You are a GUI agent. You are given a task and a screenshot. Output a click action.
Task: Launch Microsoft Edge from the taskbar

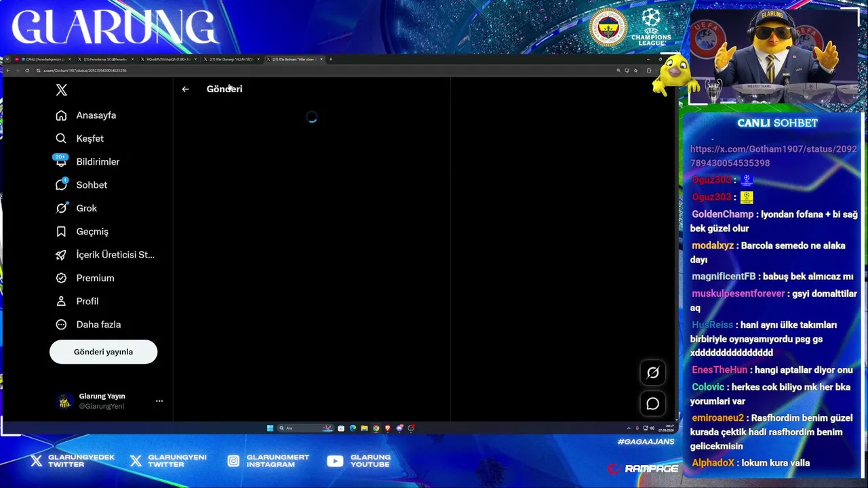pyautogui.click(x=353, y=428)
